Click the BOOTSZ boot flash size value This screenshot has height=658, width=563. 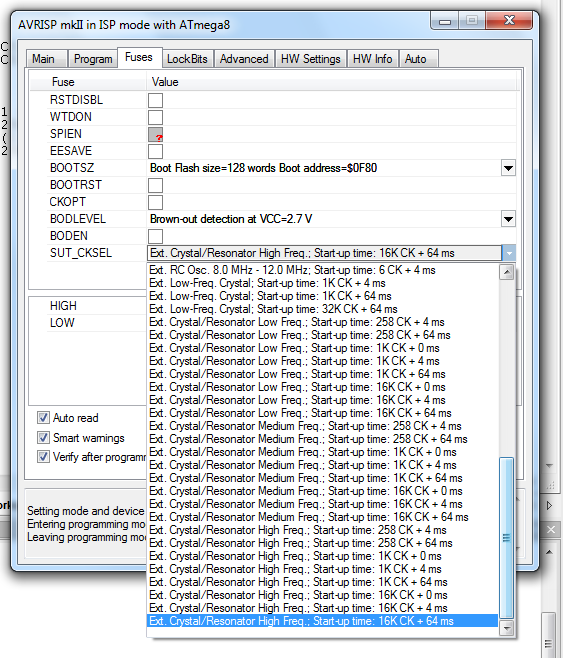tap(263, 168)
